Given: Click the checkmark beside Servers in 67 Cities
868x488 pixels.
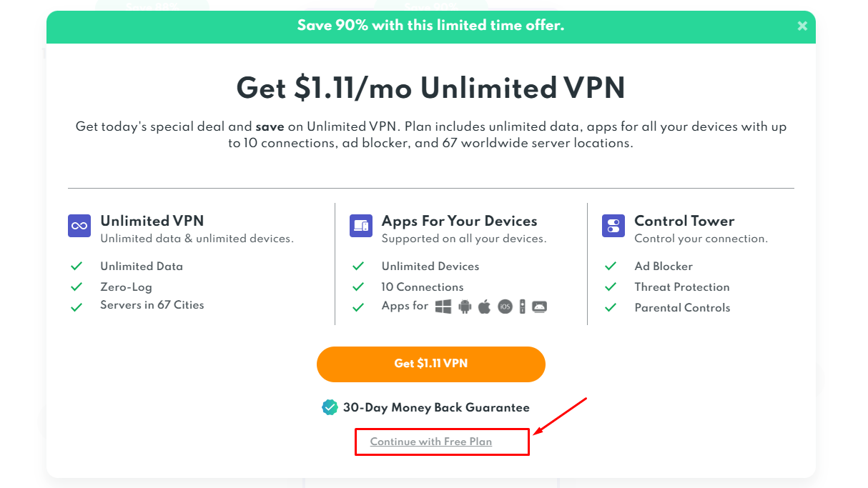Looking at the screenshot, I should pos(77,304).
